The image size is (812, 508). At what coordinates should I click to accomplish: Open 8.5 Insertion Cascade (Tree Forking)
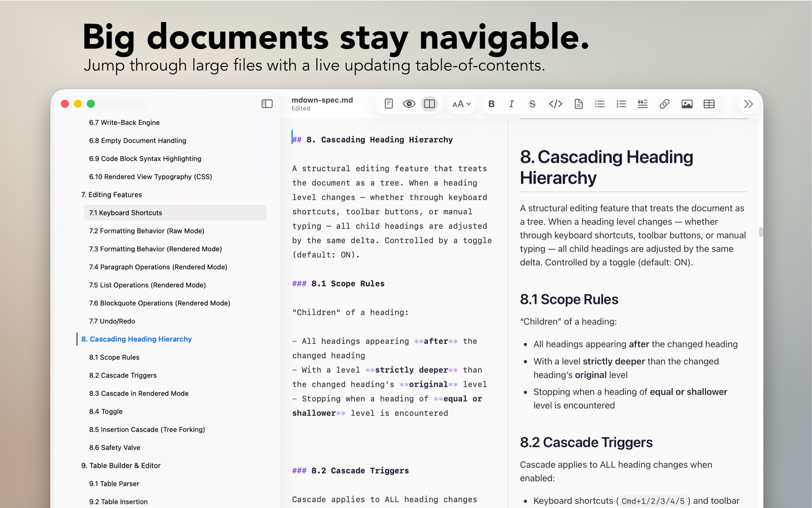147,429
